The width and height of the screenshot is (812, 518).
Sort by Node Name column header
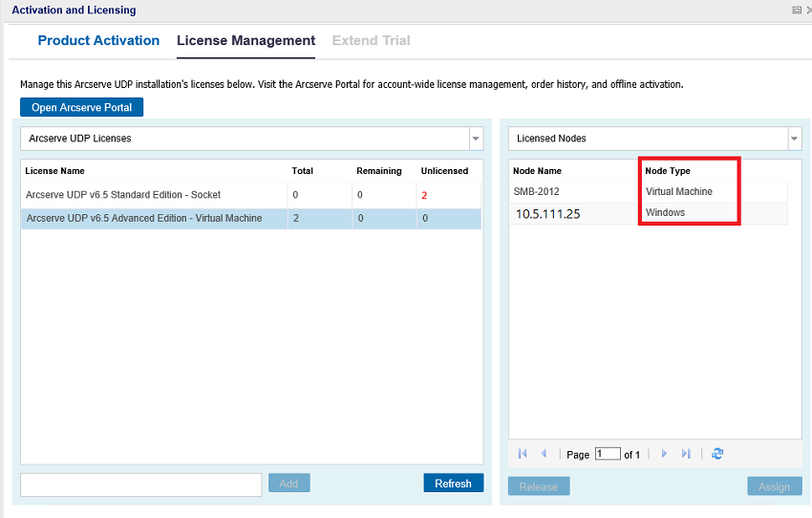537,171
